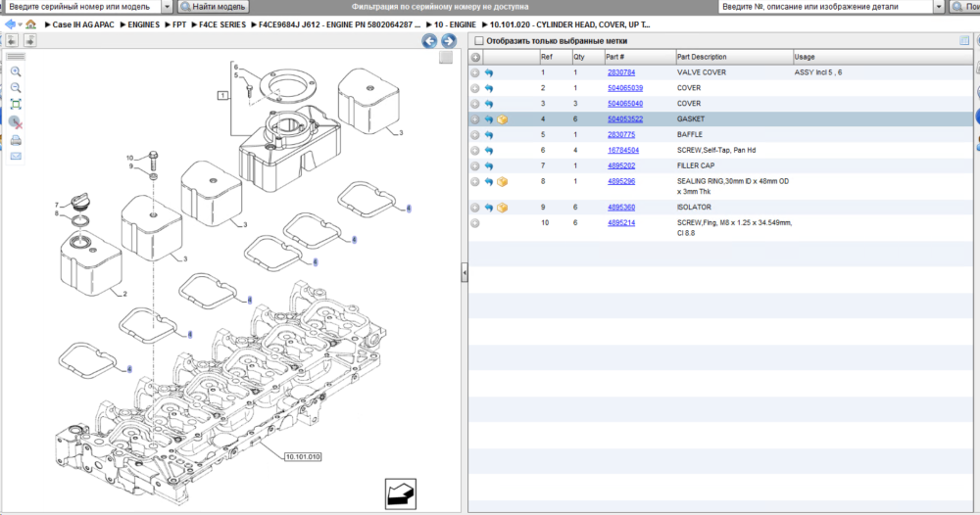
Task: Sort by Part Description column header
Action: (734, 57)
